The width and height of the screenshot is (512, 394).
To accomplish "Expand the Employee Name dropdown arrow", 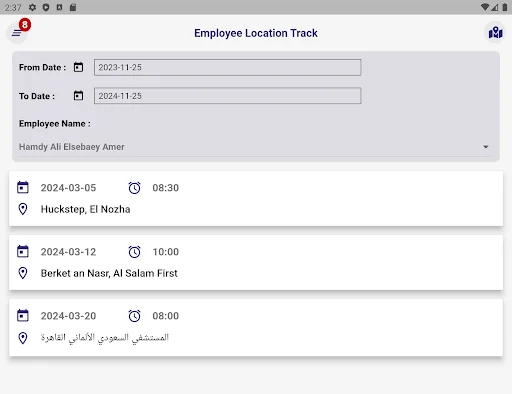I will [486, 147].
